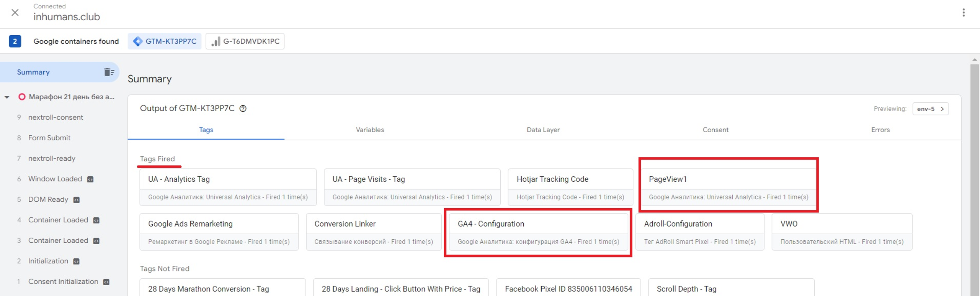Switch to the Consent tab
This screenshot has height=296, width=980.
click(x=715, y=130)
